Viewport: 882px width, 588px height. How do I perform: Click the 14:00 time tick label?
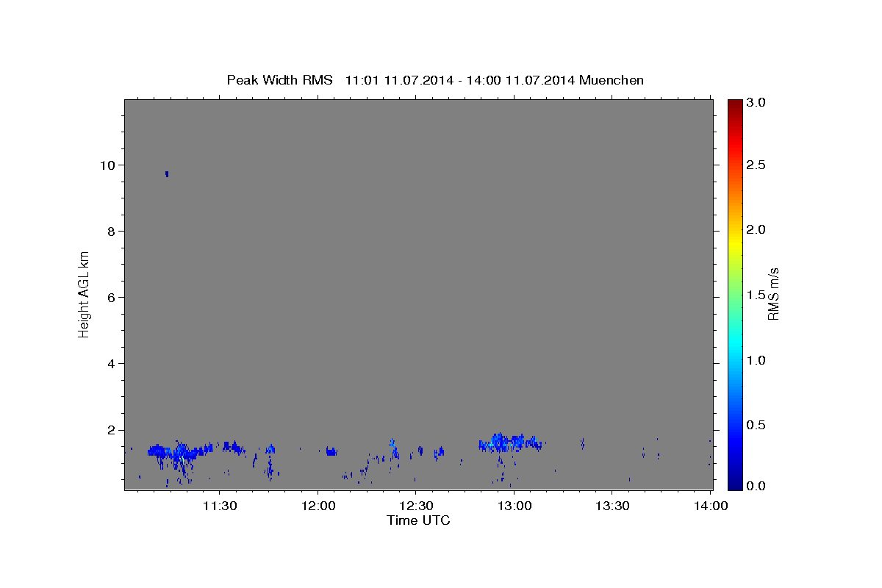[x=711, y=506]
